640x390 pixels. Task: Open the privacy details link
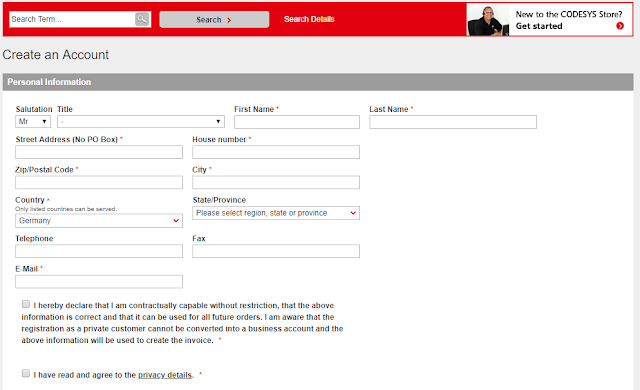pos(165,375)
